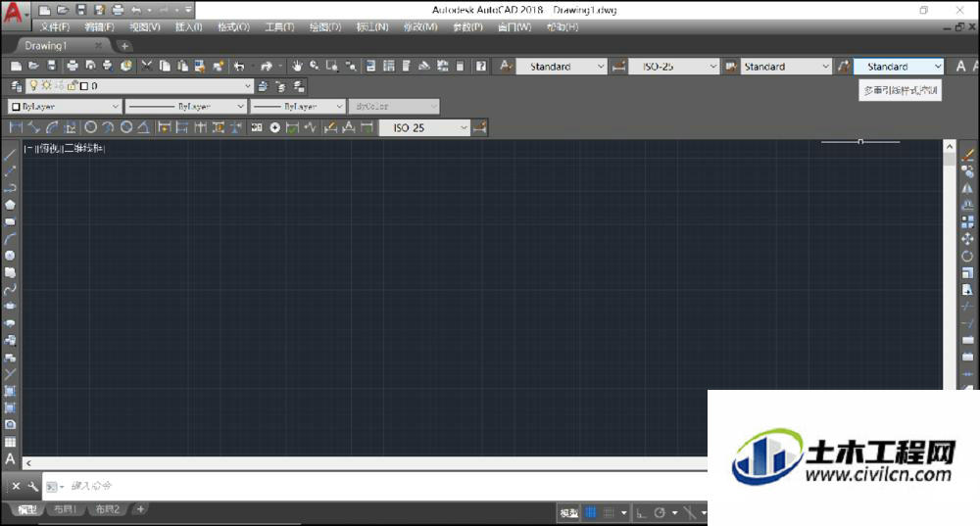Click Plot Preview icon in standard toolbar
The height and width of the screenshot is (526, 980).
pyautogui.click(x=90, y=66)
